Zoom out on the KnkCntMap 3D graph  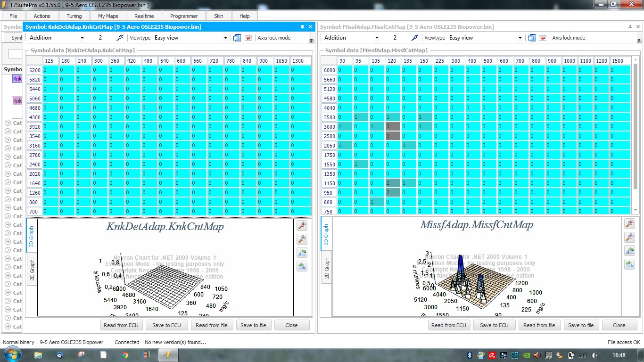tap(302, 239)
